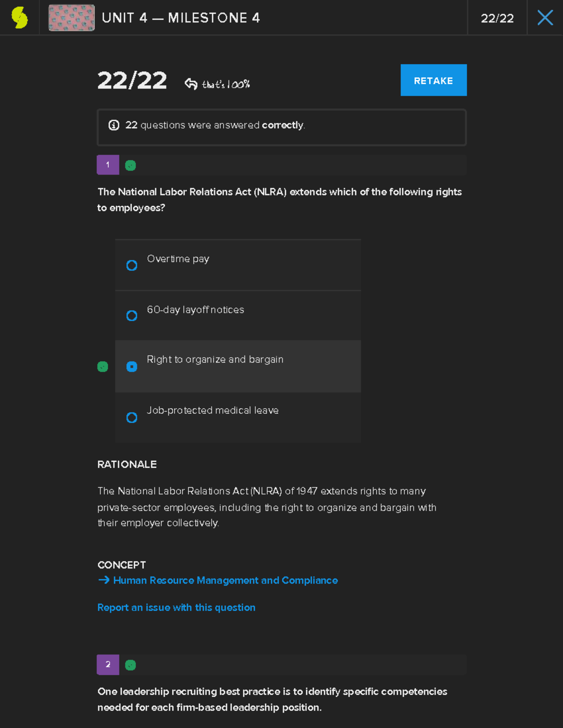Click the RETAKE button
563x728 pixels.
(x=434, y=80)
